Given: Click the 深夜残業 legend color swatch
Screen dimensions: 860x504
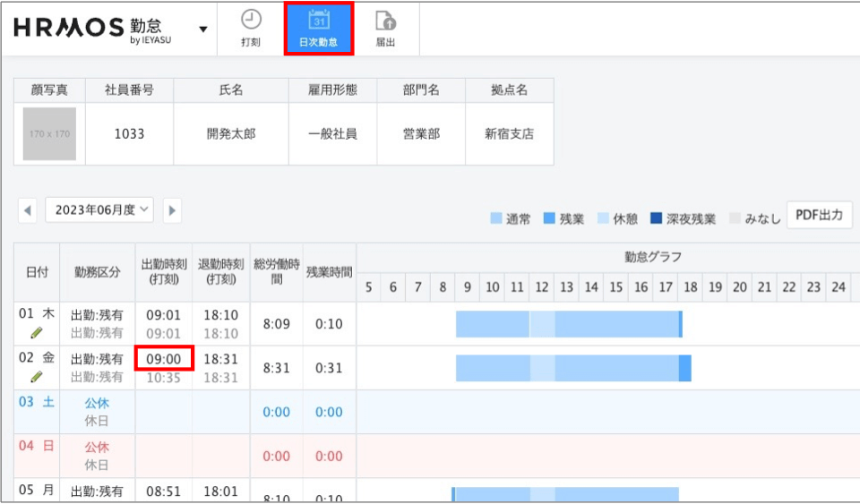Looking at the screenshot, I should click(x=656, y=218).
